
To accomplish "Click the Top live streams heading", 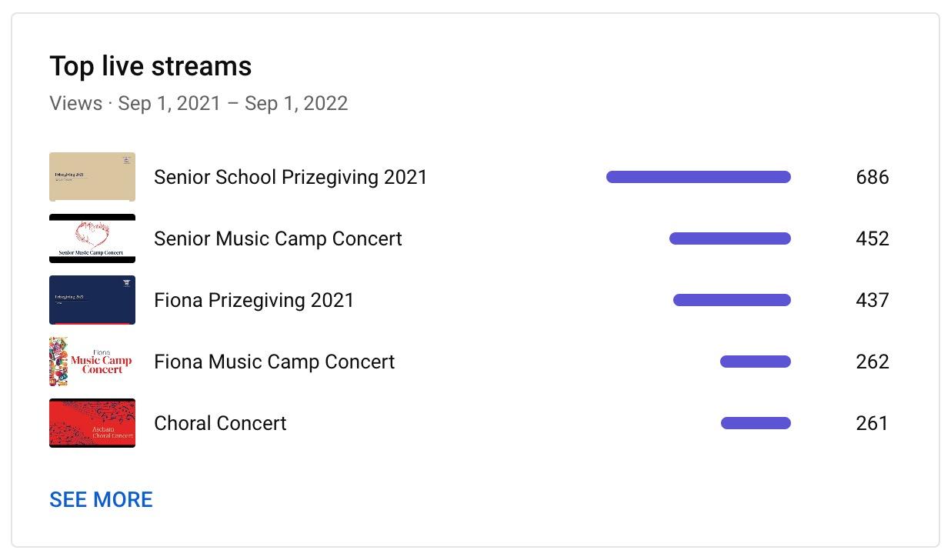I will click(x=151, y=66).
